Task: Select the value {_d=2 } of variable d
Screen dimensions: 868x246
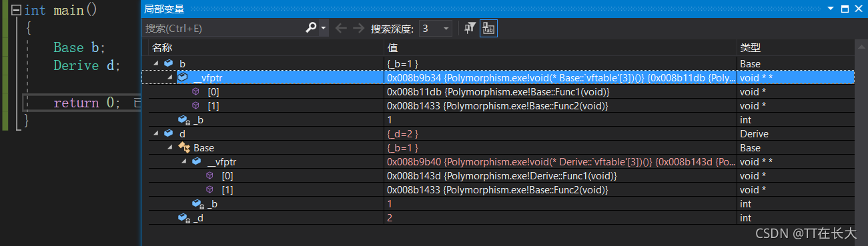Action: [x=402, y=133]
